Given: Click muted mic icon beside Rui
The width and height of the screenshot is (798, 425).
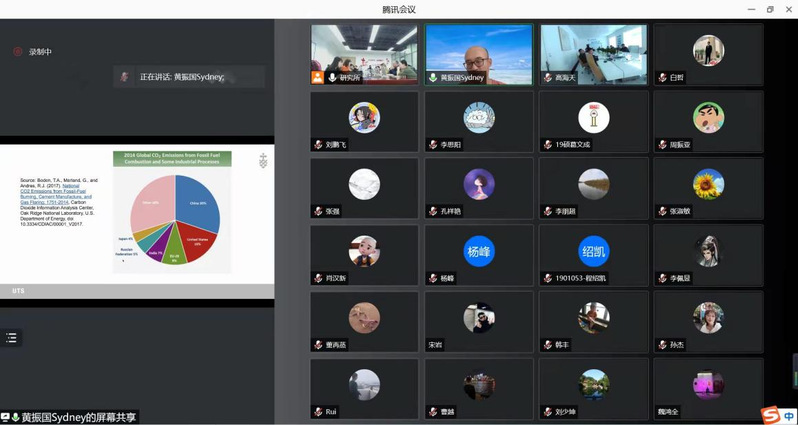Looking at the screenshot, I should pyautogui.click(x=318, y=411).
